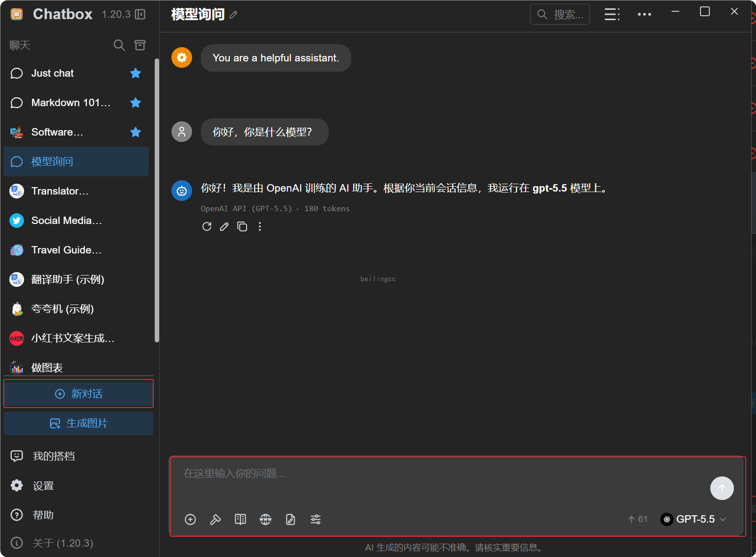This screenshot has height=557, width=756.
Task: Click the orange system prompt gear avatar
Action: 182,57
